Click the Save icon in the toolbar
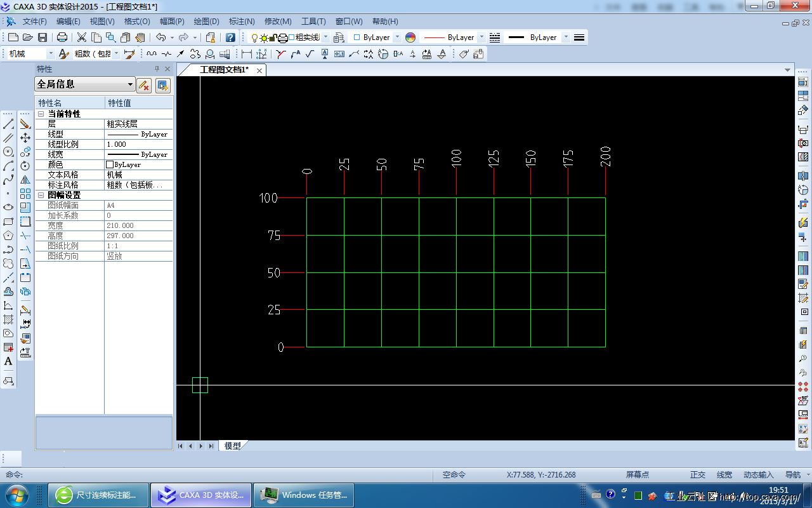 (43, 37)
